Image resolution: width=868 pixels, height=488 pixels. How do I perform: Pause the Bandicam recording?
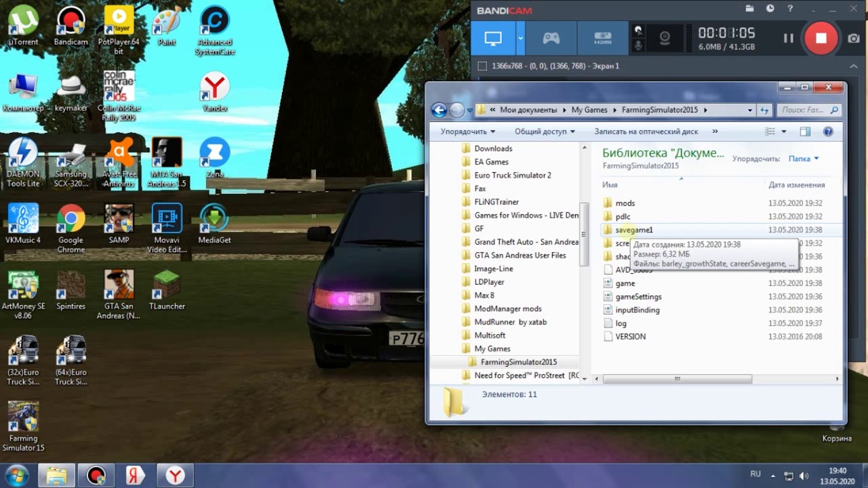pos(788,39)
